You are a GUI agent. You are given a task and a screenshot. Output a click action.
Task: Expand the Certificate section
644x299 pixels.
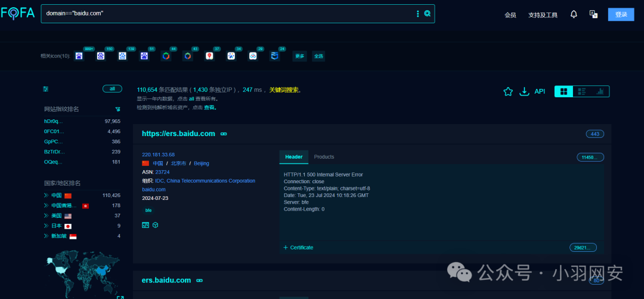click(x=298, y=248)
